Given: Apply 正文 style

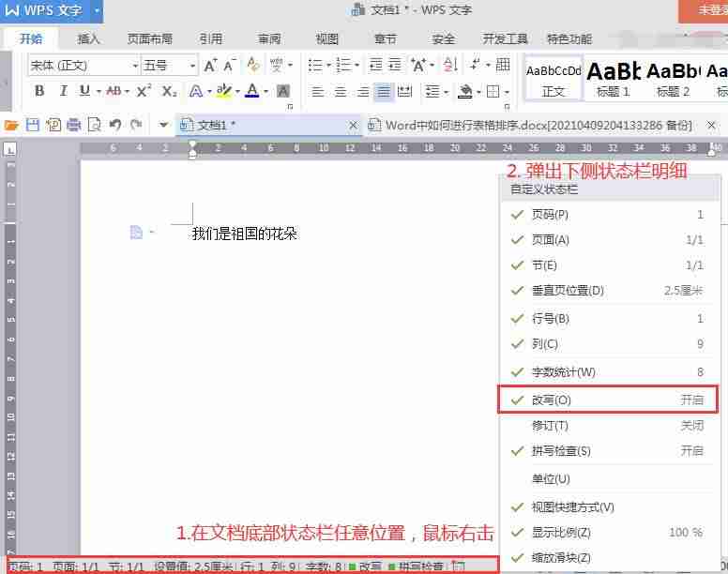Looking at the screenshot, I should (554, 78).
